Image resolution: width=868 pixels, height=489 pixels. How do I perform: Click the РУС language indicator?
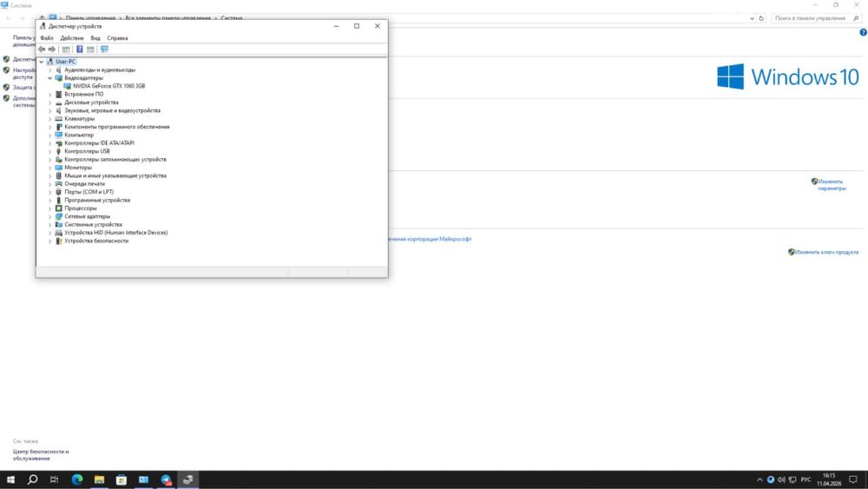(806, 479)
